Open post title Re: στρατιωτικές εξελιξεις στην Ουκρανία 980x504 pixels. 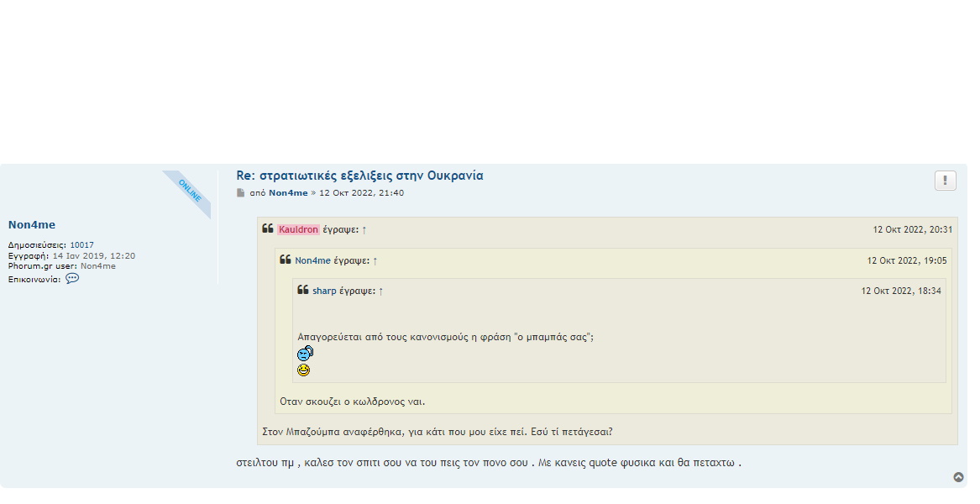coord(360,176)
